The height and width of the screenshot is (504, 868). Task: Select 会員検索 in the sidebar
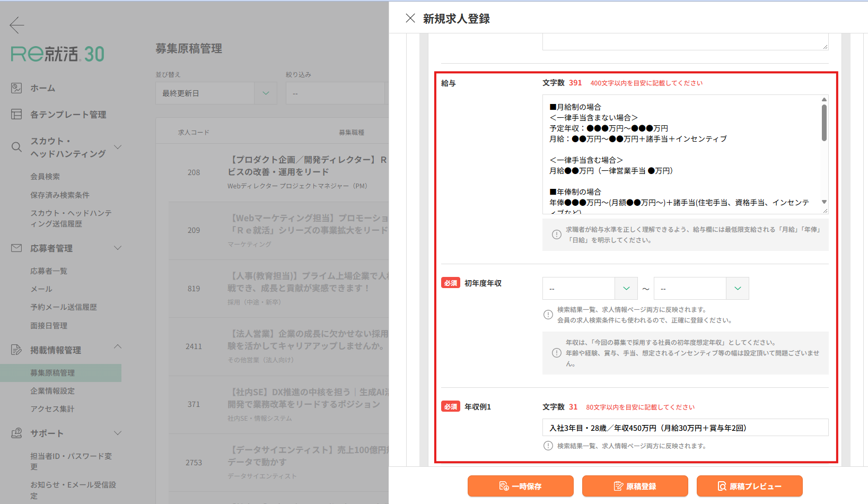(x=45, y=177)
